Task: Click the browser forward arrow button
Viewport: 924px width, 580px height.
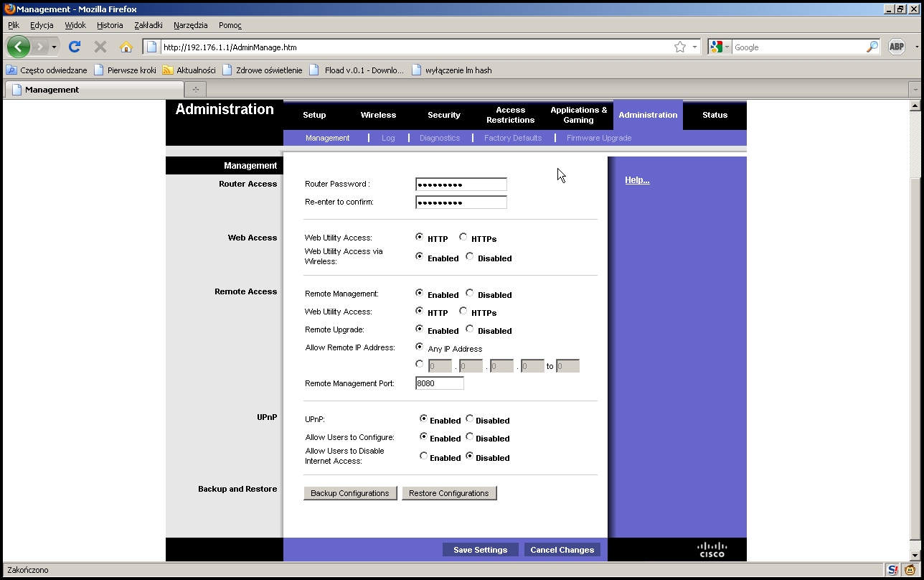Action: pos(39,47)
